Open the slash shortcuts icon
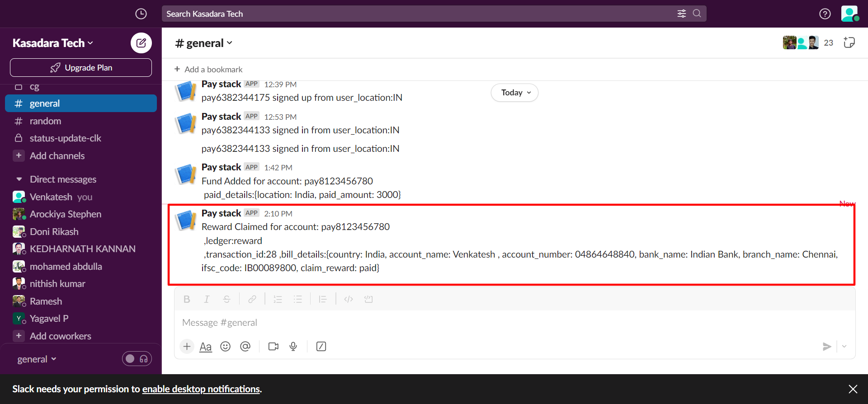 [321, 347]
